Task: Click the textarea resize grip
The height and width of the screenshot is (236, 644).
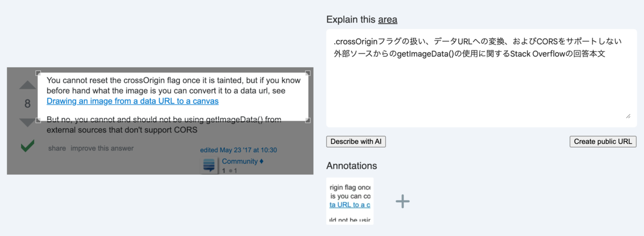Action: click(628, 116)
